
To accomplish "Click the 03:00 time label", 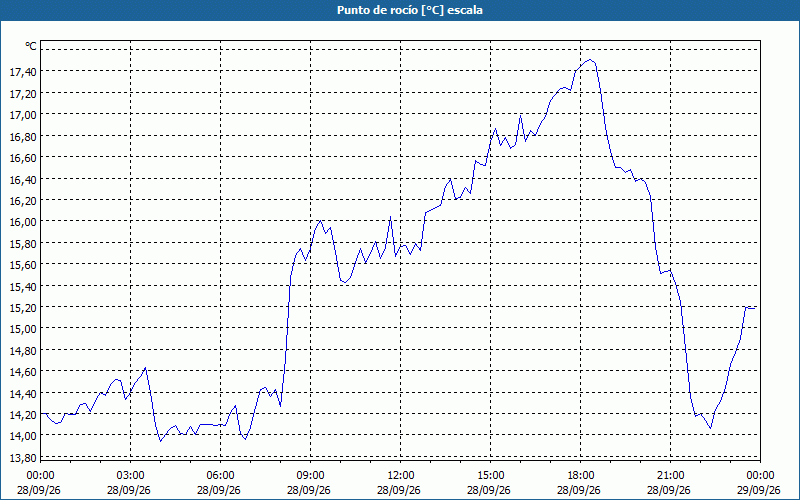I will coord(131,476).
